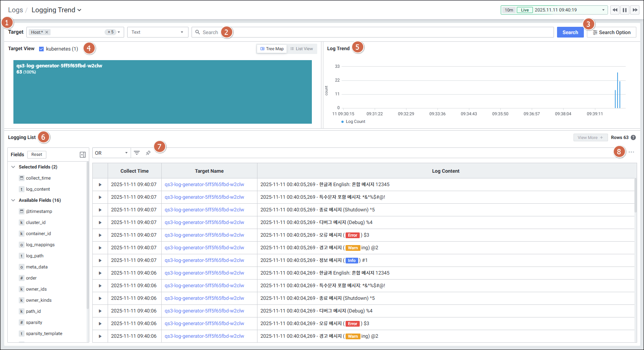Viewport: 644px width, 350px height.
Task: Click the pause playback icon
Action: point(625,10)
